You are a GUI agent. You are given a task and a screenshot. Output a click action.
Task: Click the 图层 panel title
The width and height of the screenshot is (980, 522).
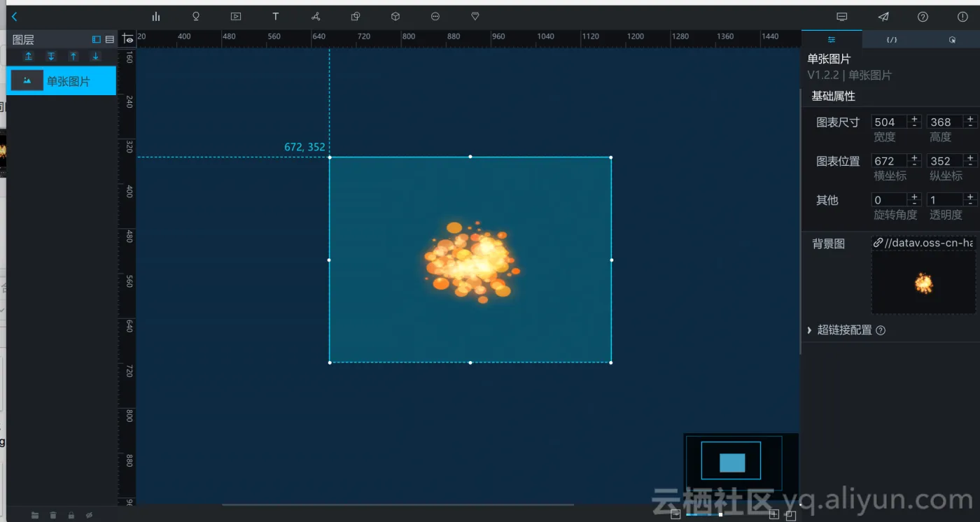pyautogui.click(x=23, y=40)
